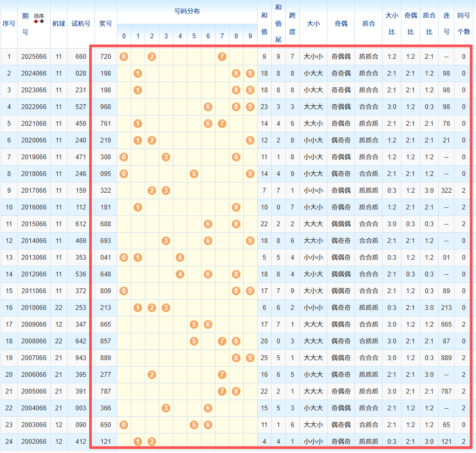The height and width of the screenshot is (453, 476).
Task: Select the 试机号 column header
Action: point(81,24)
